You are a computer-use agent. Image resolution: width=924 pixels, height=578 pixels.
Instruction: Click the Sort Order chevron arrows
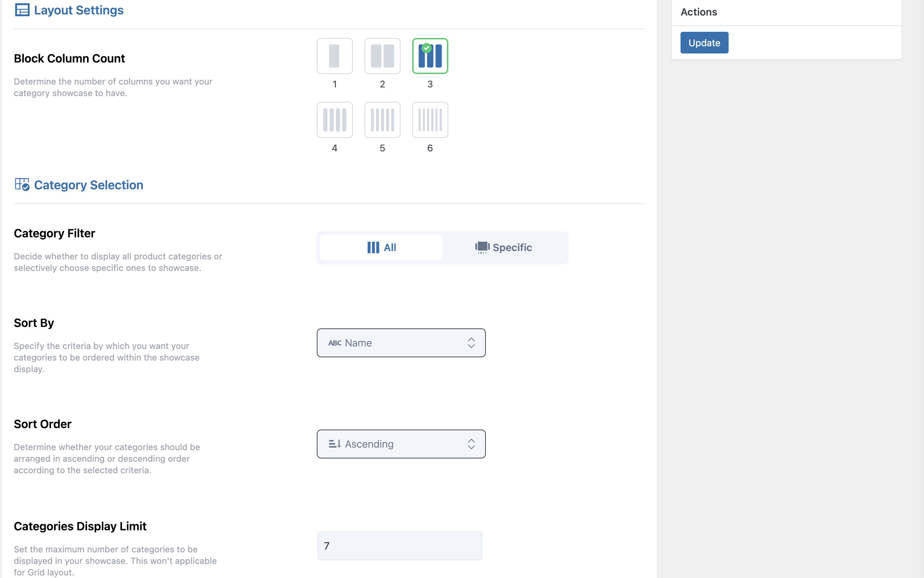coord(471,444)
